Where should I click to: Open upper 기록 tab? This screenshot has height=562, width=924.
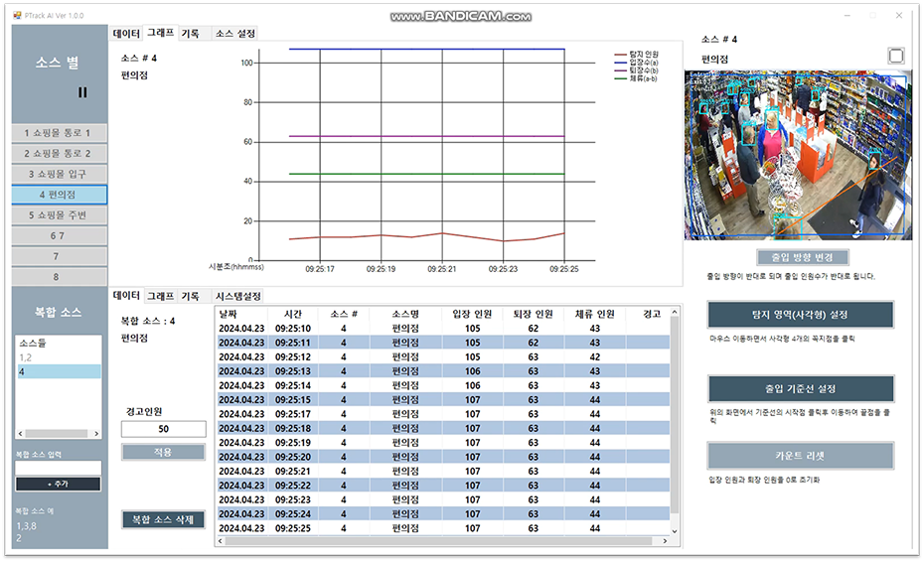click(191, 34)
